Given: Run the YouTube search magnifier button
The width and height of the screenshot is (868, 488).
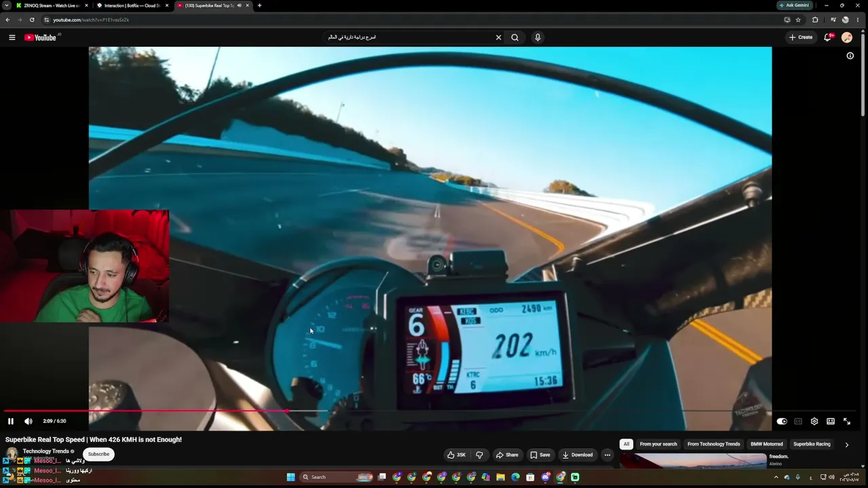Looking at the screenshot, I should pos(515,37).
